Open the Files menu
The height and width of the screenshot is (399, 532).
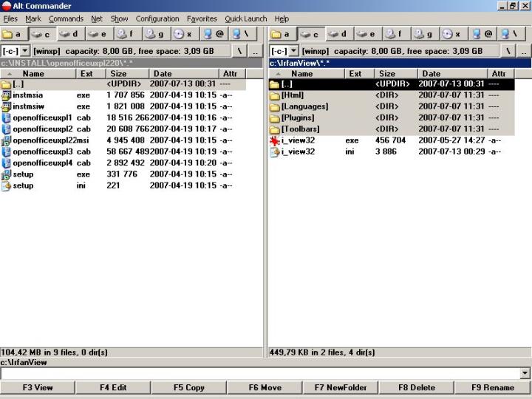pyautogui.click(x=10, y=18)
